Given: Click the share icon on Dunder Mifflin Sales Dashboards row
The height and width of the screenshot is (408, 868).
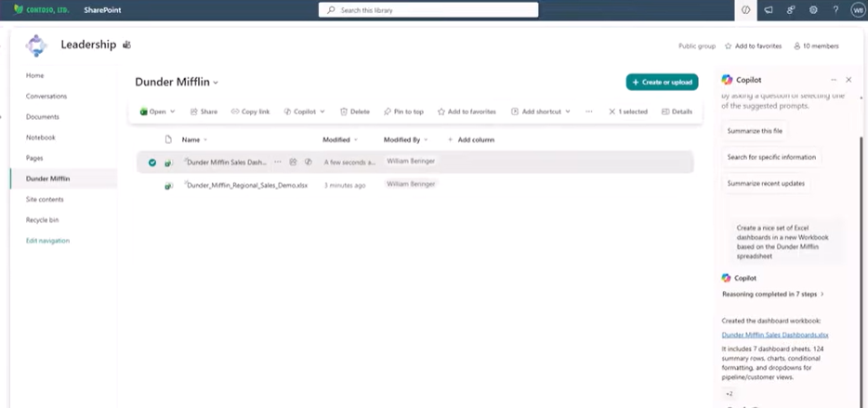Looking at the screenshot, I should tap(294, 163).
